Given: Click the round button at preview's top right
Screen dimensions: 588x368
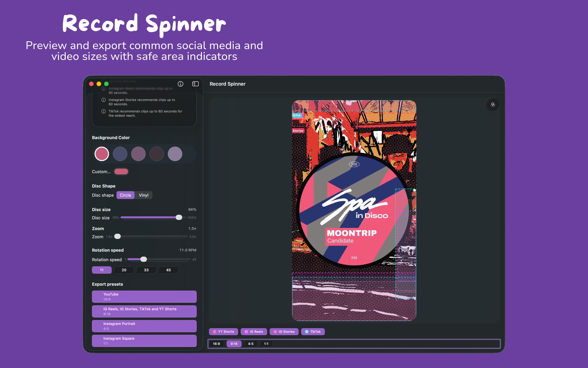Looking at the screenshot, I should 493,105.
